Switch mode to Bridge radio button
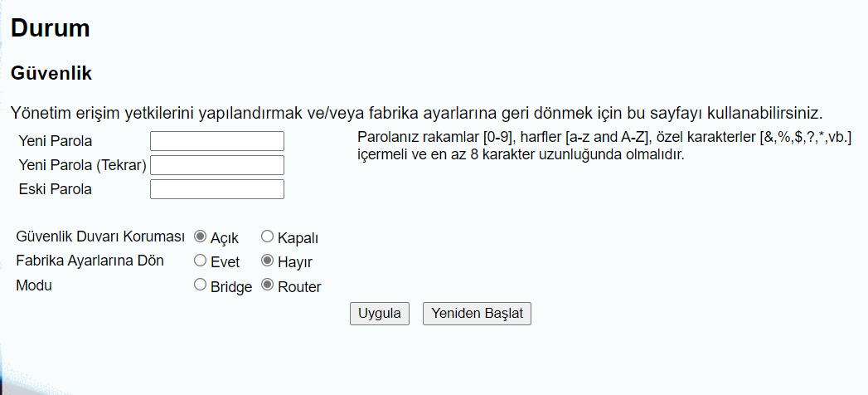 [x=200, y=286]
